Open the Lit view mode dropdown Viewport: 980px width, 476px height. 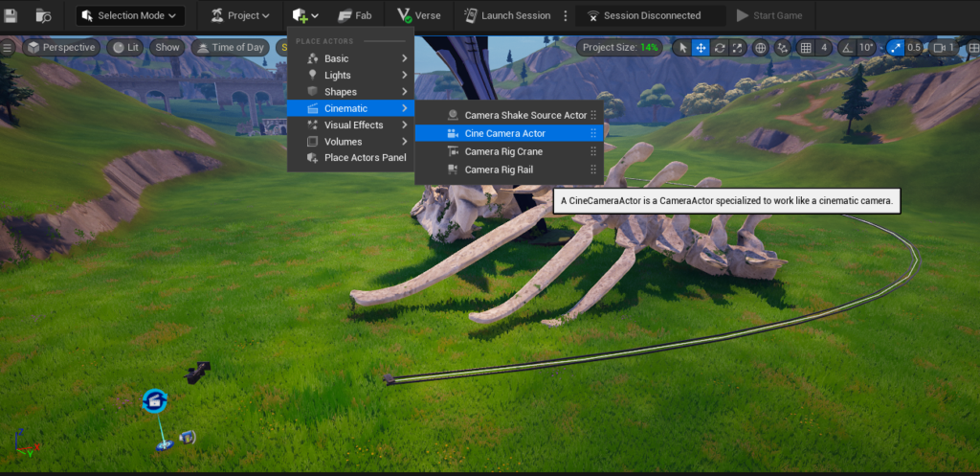tap(124, 48)
